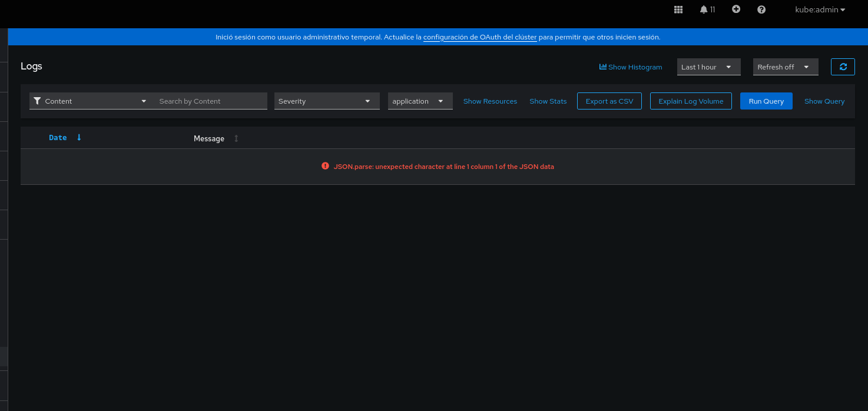This screenshot has height=411, width=868.
Task: Click the red error exclamation icon
Action: (325, 166)
